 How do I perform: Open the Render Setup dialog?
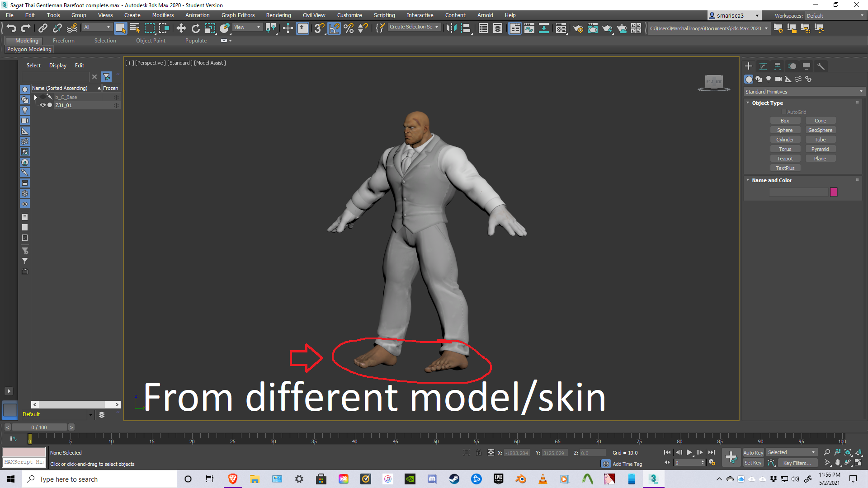click(578, 28)
